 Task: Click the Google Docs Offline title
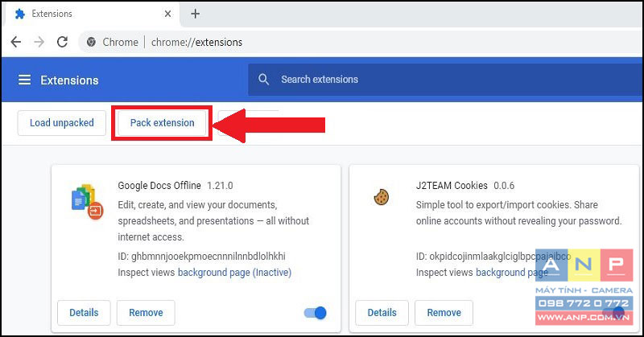[159, 186]
